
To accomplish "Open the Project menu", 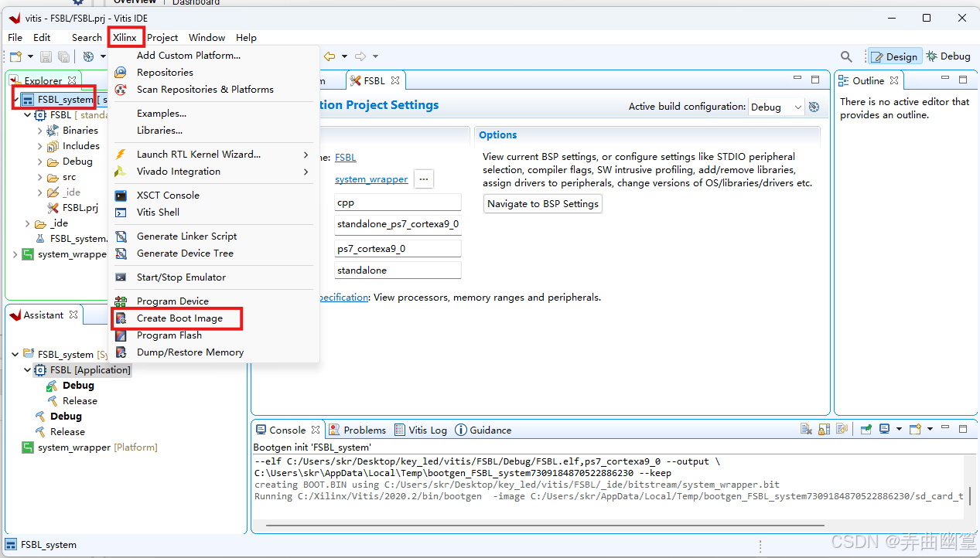I will click(162, 37).
